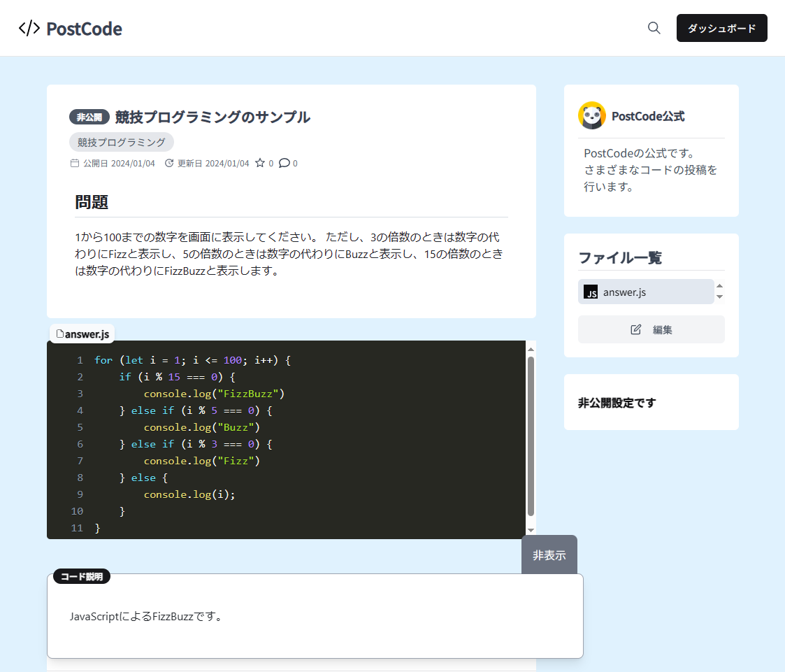Screen dimensions: 785x672
Task: Click the 問題 heading
Action: pyautogui.click(x=92, y=202)
